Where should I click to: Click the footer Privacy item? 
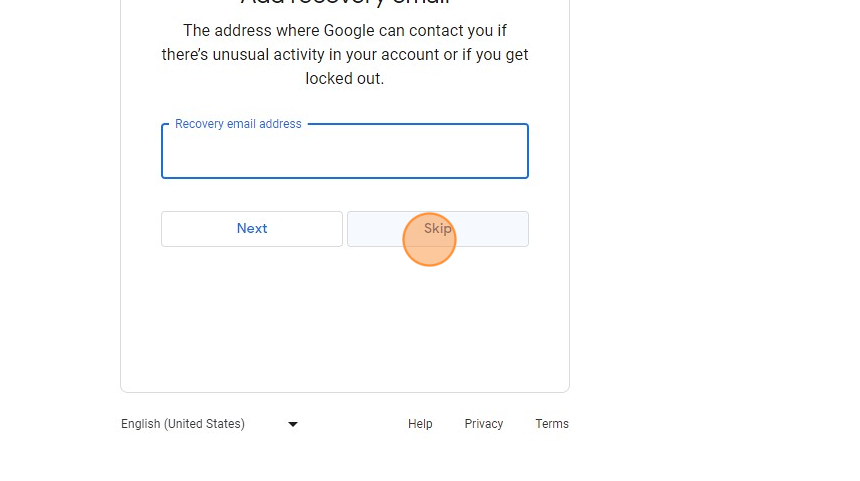click(483, 424)
